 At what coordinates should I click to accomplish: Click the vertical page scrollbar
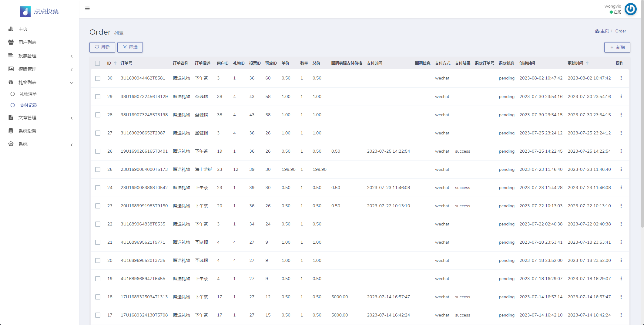tap(642, 121)
